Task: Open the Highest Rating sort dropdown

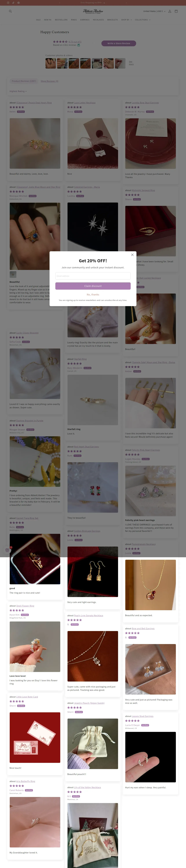Action: (x=18, y=91)
